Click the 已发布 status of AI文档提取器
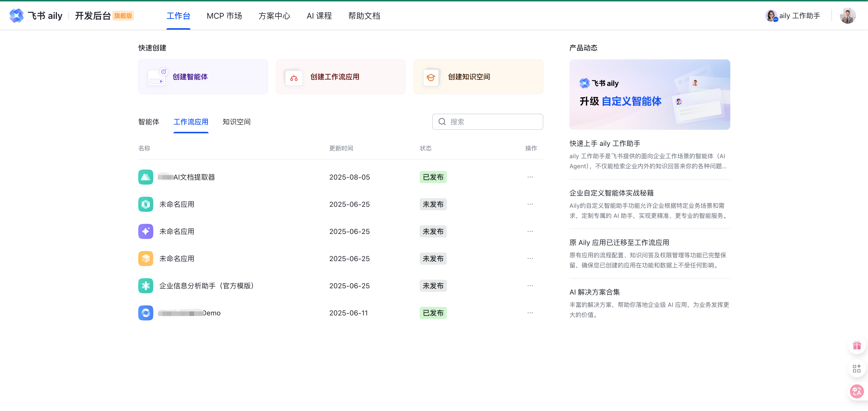 coord(433,177)
